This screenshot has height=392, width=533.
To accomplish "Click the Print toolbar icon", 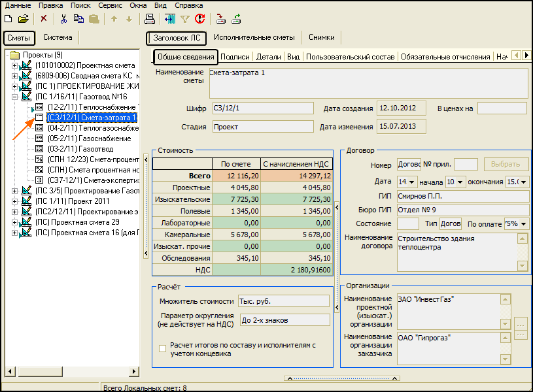I will [150, 20].
